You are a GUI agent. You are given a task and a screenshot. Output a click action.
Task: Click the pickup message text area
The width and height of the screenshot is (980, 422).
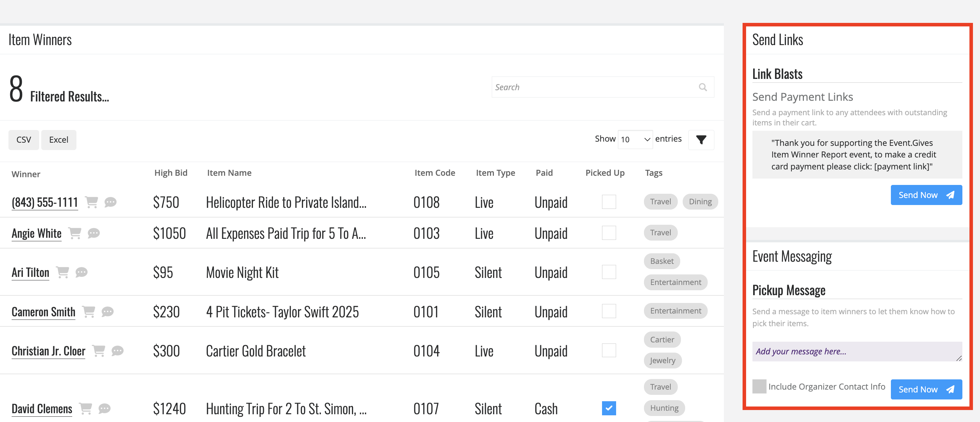pyautogui.click(x=857, y=352)
